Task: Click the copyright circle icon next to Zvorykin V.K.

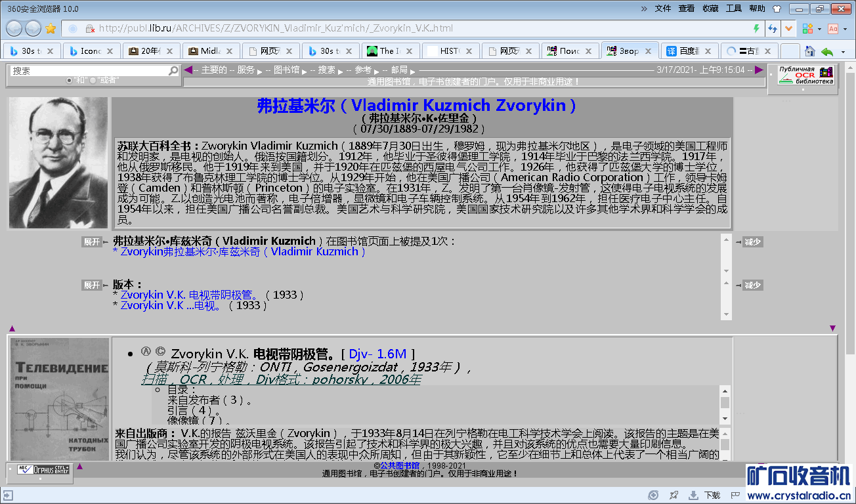Action: [x=160, y=351]
